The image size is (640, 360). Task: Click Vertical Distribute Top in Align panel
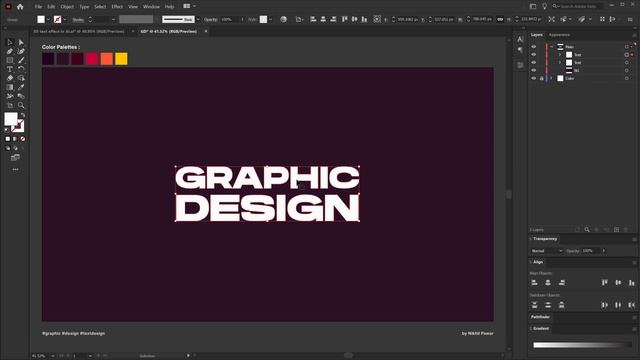pos(535,305)
